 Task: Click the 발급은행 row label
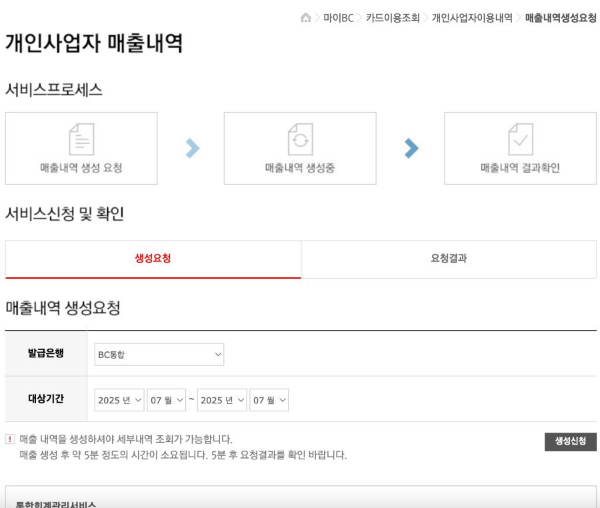pyautogui.click(x=46, y=353)
